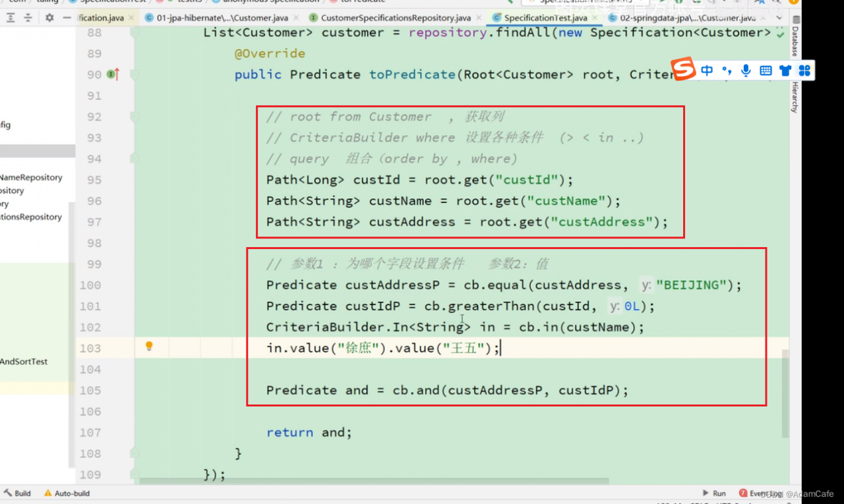Toggle Sogou punctuation mode
This screenshot has height=504, width=844.
coord(727,70)
